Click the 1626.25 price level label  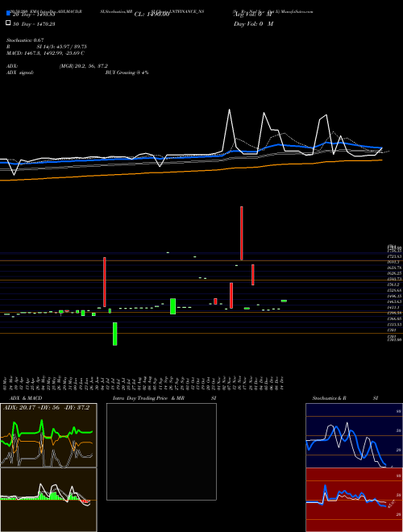tap(394, 273)
